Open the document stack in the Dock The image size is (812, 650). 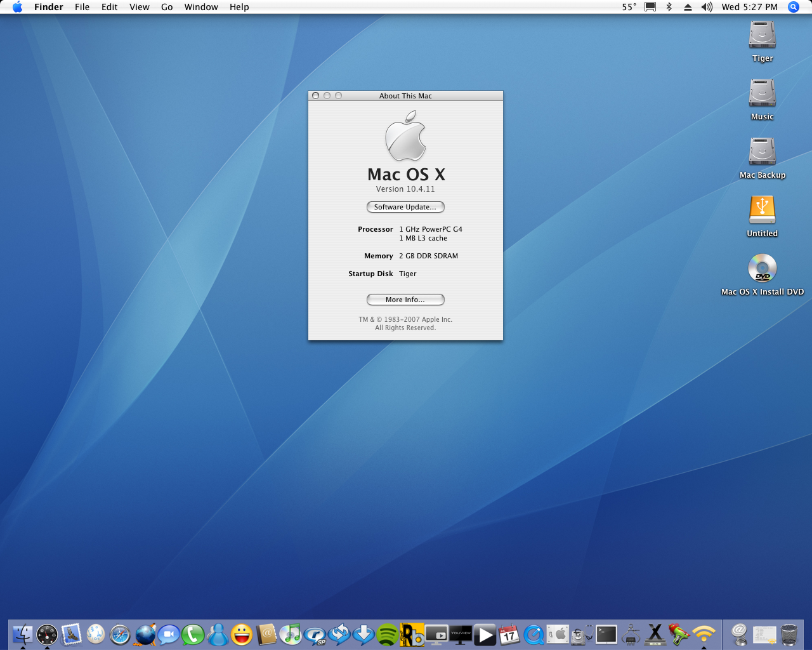(x=764, y=634)
